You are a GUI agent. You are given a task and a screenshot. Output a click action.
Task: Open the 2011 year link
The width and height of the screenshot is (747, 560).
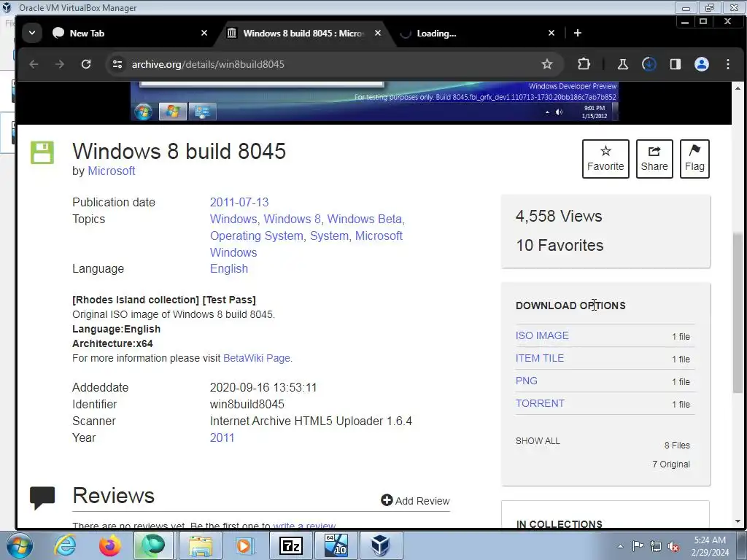222,437
